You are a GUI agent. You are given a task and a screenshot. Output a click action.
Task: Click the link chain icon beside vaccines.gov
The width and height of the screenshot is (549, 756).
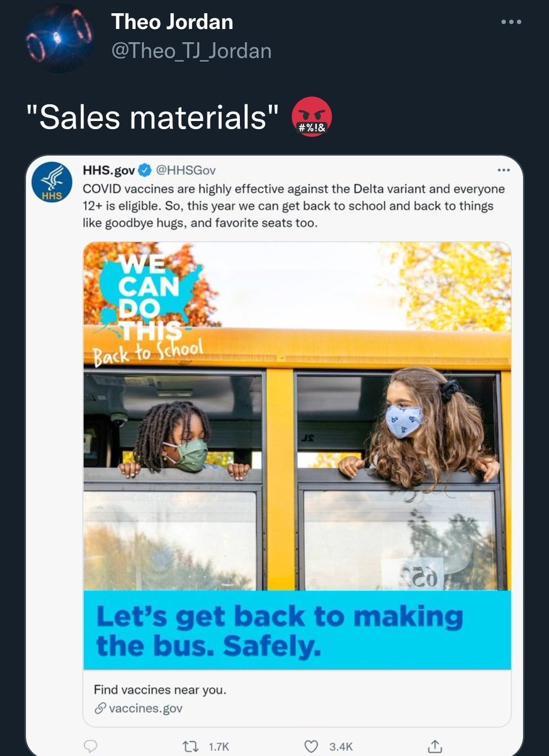click(99, 709)
